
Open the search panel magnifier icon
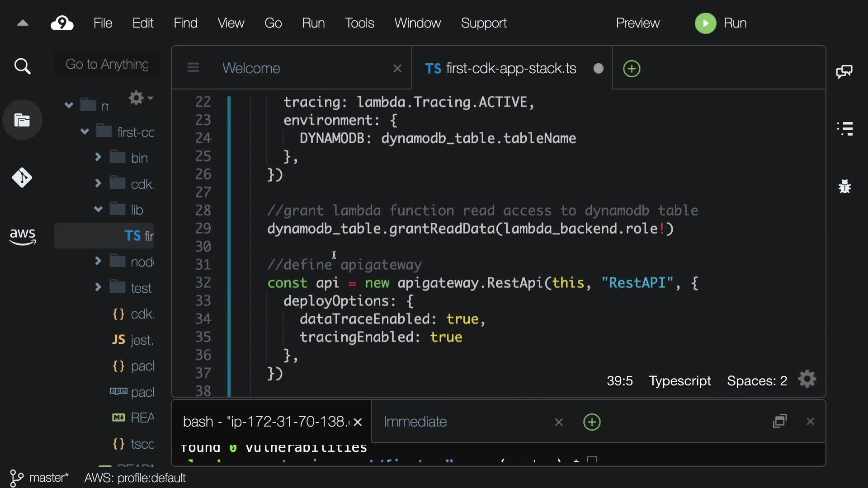pos(22,66)
